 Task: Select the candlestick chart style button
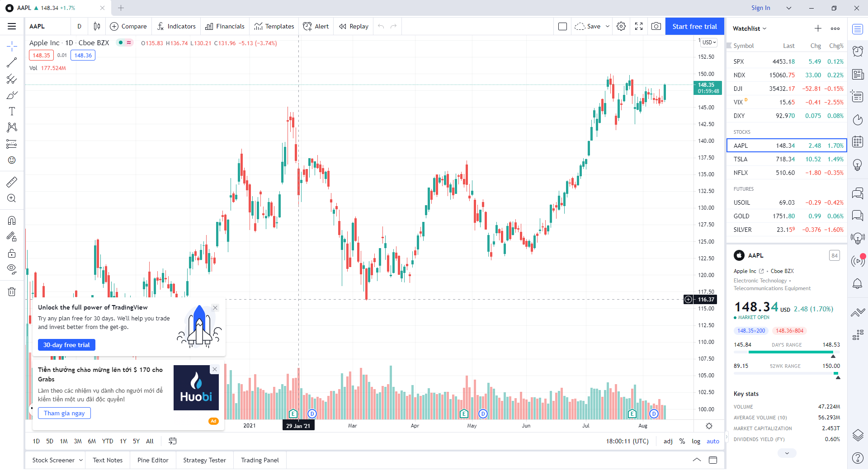[x=97, y=26]
